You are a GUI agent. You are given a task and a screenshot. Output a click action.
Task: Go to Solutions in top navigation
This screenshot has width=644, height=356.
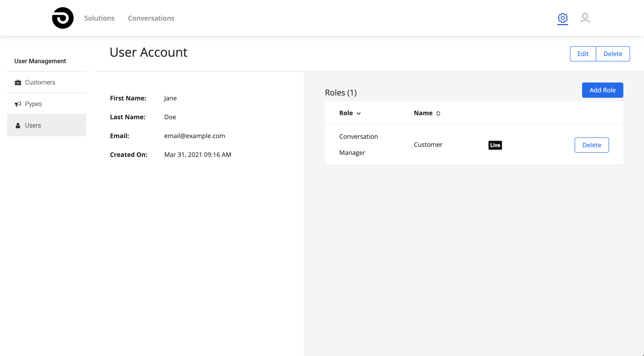99,18
